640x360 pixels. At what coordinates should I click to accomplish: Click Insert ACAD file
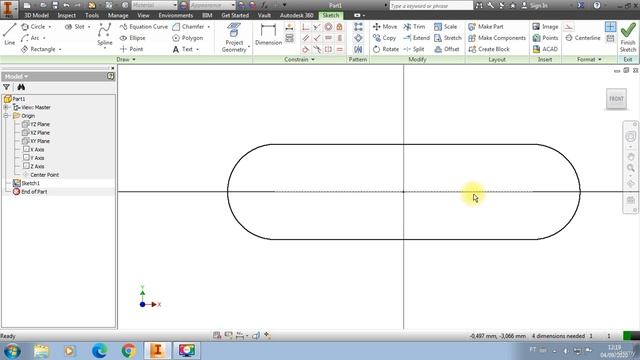[x=545, y=49]
